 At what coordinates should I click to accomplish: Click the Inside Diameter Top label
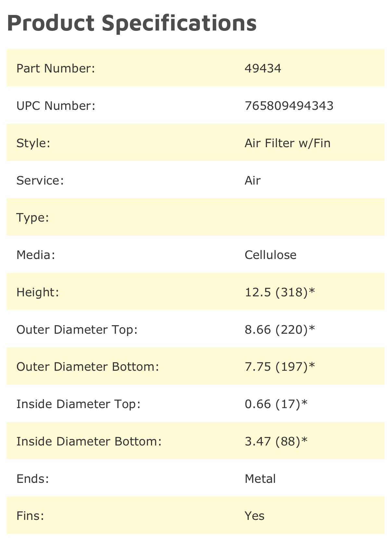[78, 404]
